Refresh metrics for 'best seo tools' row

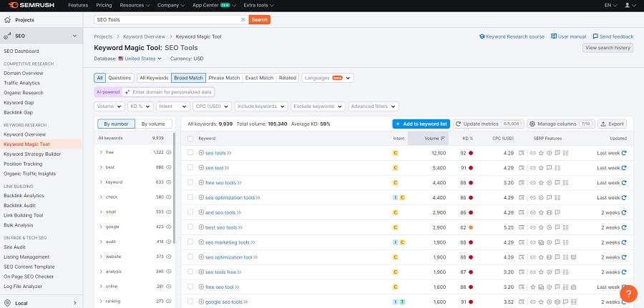click(x=624, y=227)
